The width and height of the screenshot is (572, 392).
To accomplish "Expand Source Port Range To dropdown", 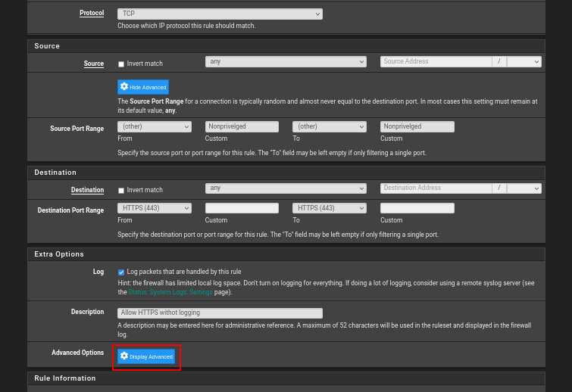I will tap(330, 126).
